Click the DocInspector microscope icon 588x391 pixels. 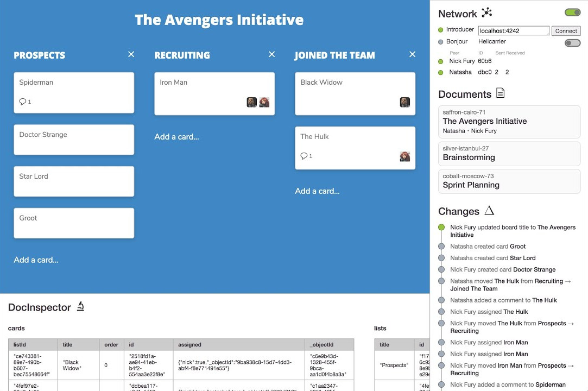point(80,307)
